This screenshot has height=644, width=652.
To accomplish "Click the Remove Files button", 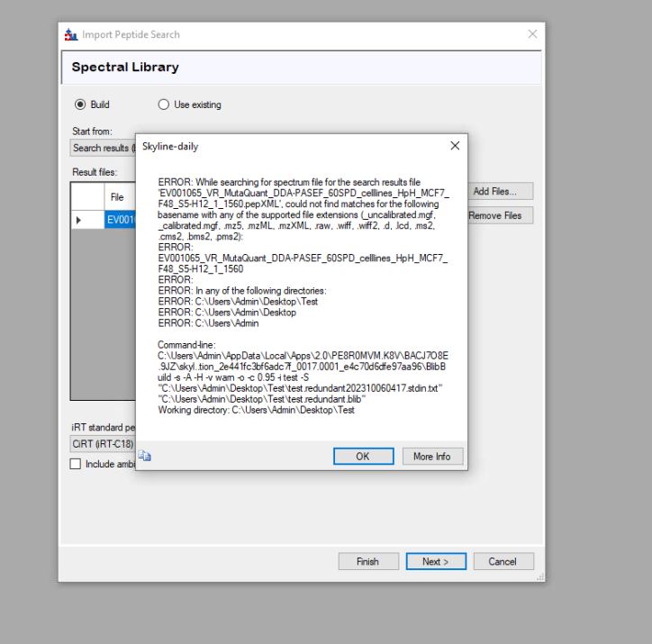I will click(x=500, y=216).
